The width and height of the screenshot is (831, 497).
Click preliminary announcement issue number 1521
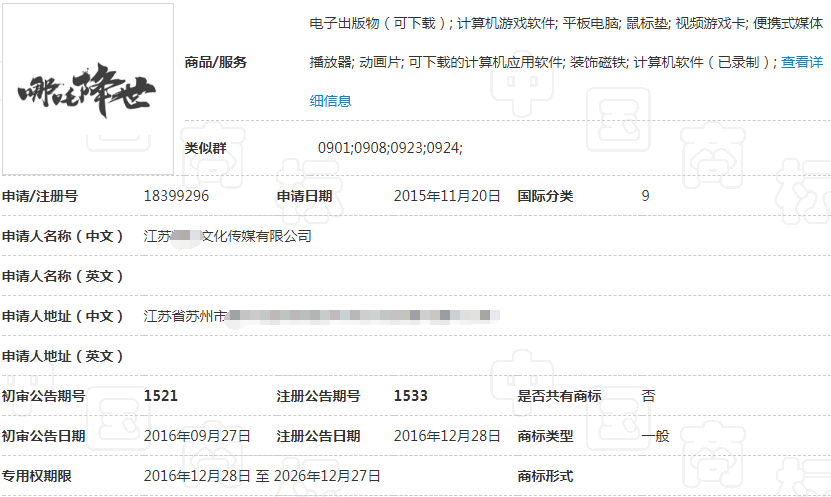161,396
